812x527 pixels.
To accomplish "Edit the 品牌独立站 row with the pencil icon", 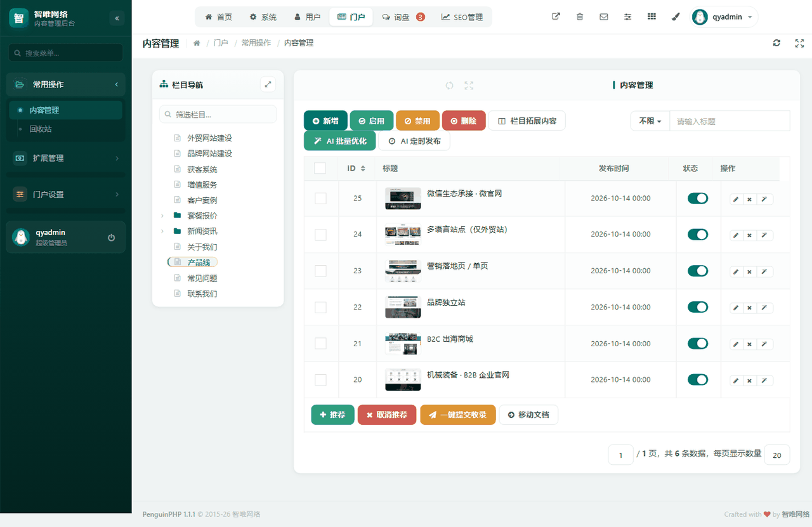I will coord(736,308).
